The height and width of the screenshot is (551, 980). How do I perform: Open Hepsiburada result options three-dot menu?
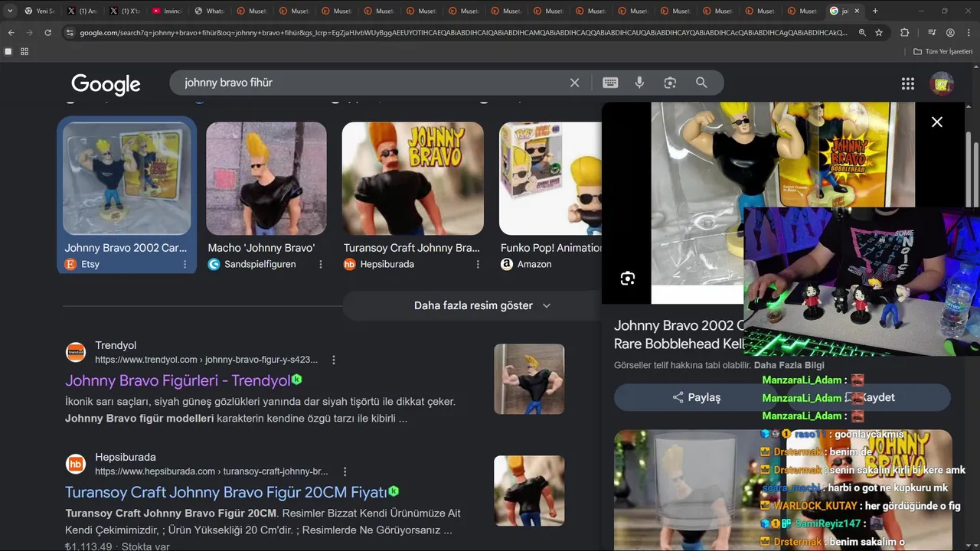(x=345, y=471)
